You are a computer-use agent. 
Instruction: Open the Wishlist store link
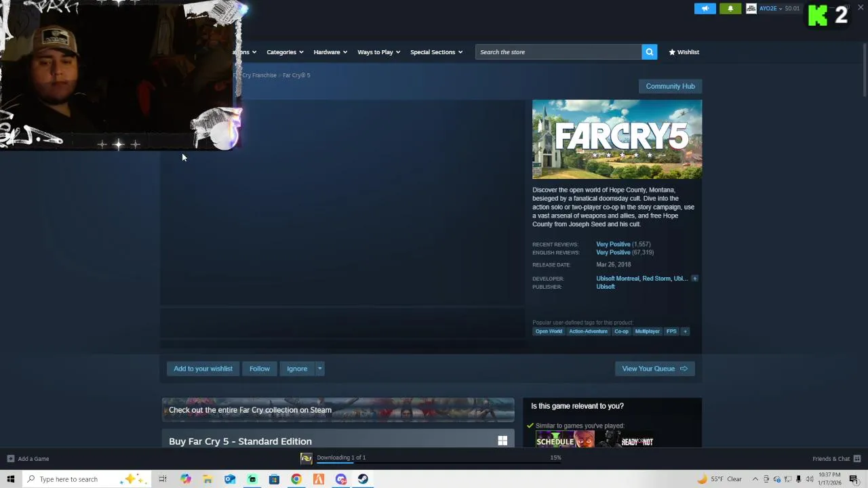coord(684,52)
